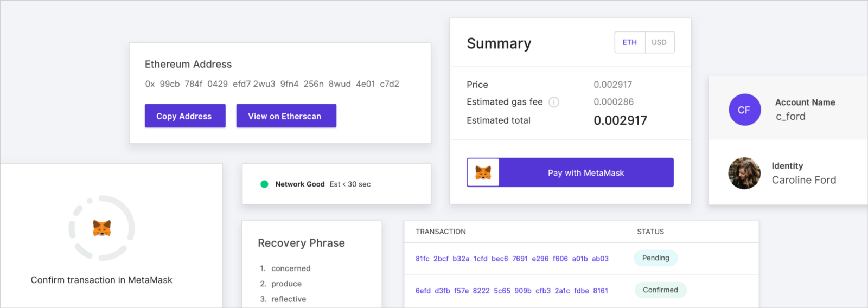Viewport: 868px width, 308px height.
Task: Open transaction hash starting with 81fc
Action: (512, 259)
